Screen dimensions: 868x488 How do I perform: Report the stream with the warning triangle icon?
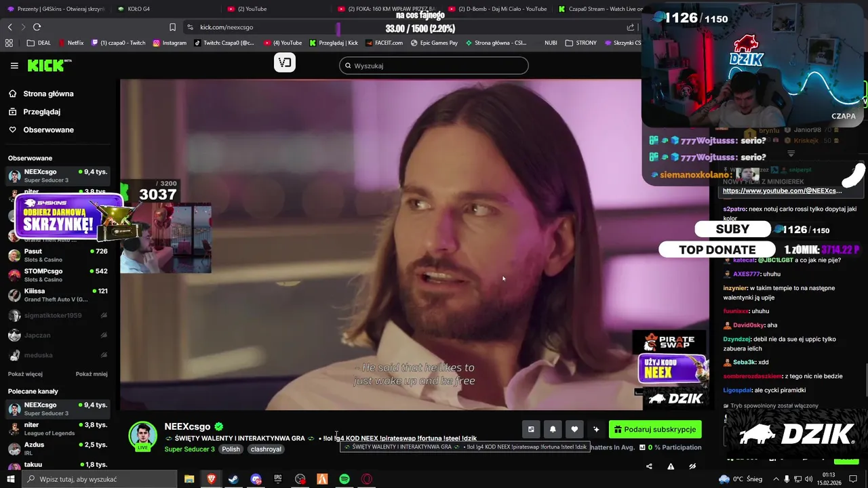tap(671, 466)
